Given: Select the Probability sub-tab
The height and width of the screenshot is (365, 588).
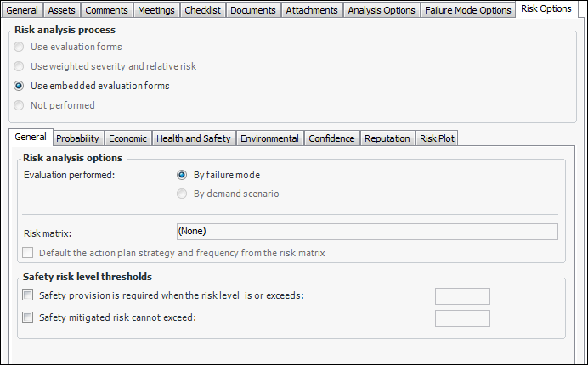Looking at the screenshot, I should pos(78,138).
